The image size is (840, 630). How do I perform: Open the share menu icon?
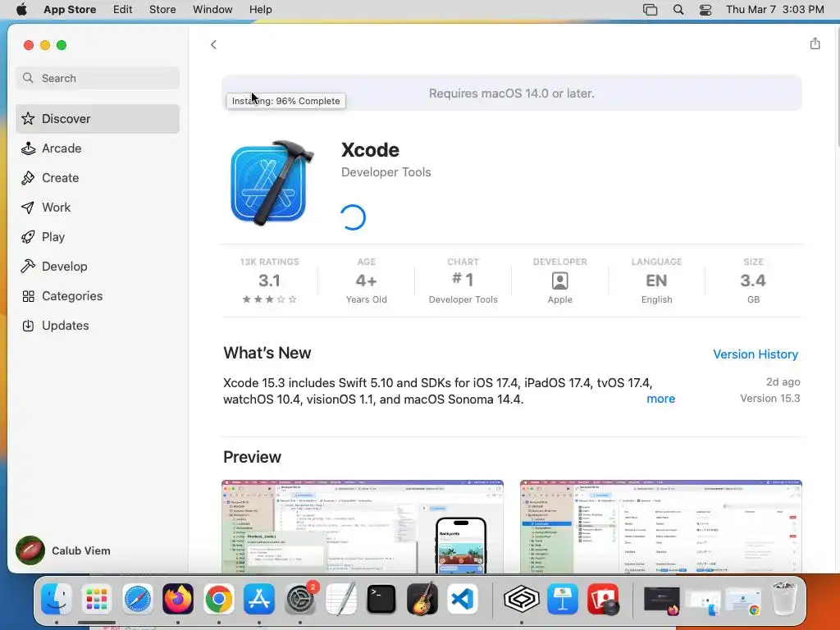point(815,43)
